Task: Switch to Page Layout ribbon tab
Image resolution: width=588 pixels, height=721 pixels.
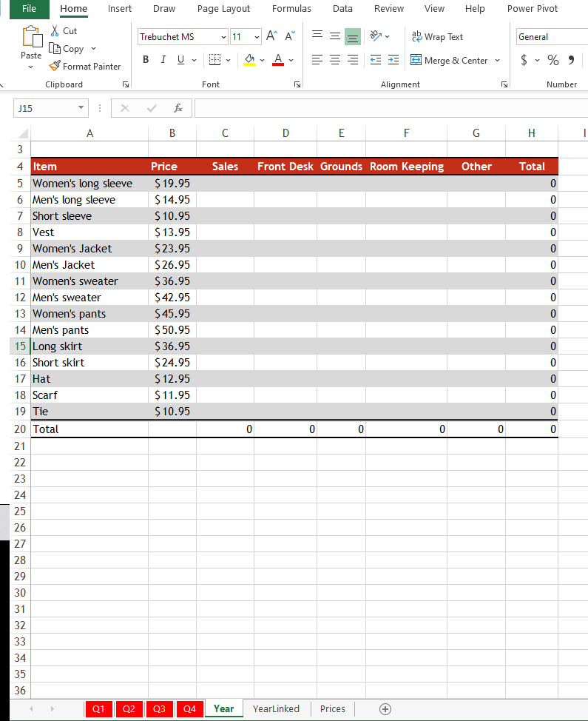Action: pyautogui.click(x=223, y=9)
